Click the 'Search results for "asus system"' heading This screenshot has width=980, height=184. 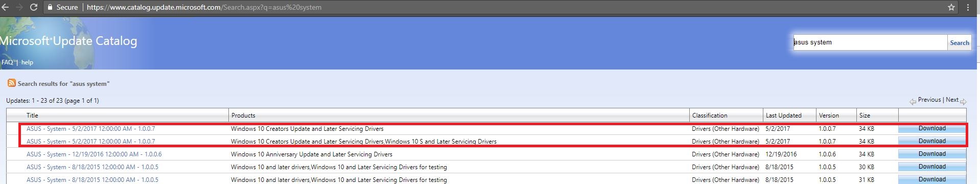tap(63, 84)
